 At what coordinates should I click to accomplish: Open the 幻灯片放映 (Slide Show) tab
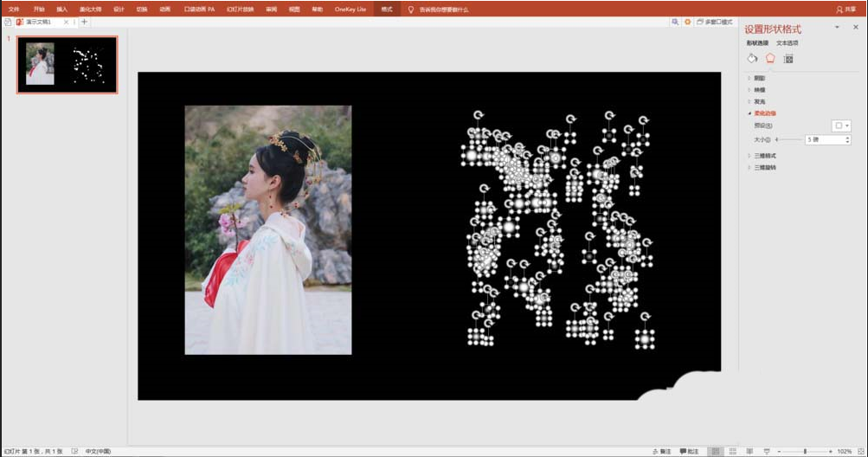click(241, 10)
